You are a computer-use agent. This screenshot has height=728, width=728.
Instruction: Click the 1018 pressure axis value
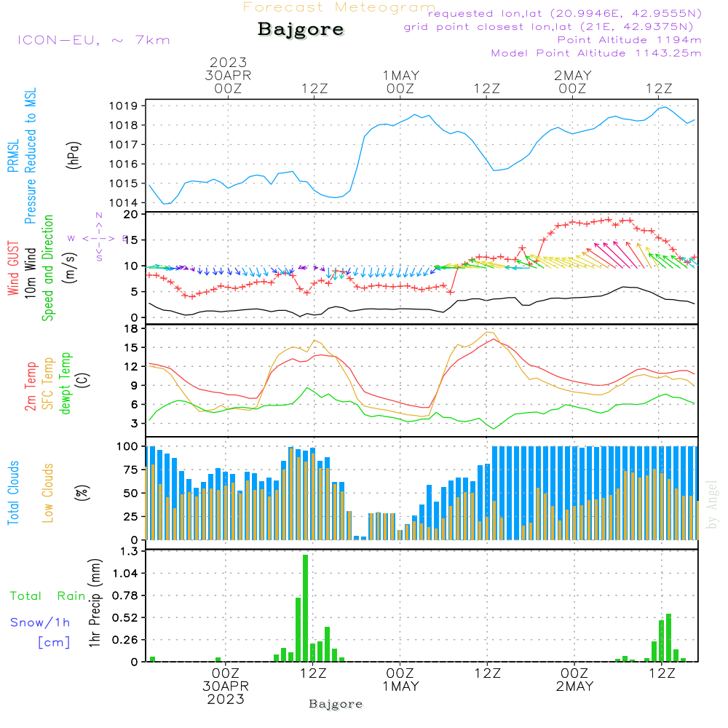point(124,125)
